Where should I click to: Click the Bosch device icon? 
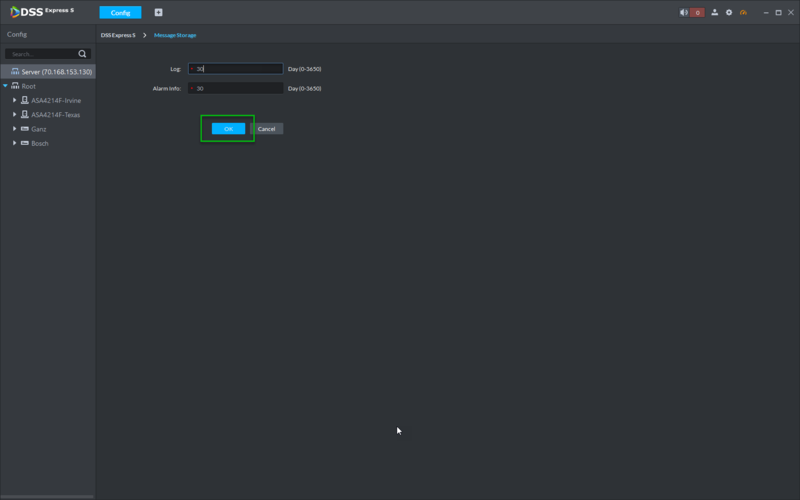click(x=24, y=143)
